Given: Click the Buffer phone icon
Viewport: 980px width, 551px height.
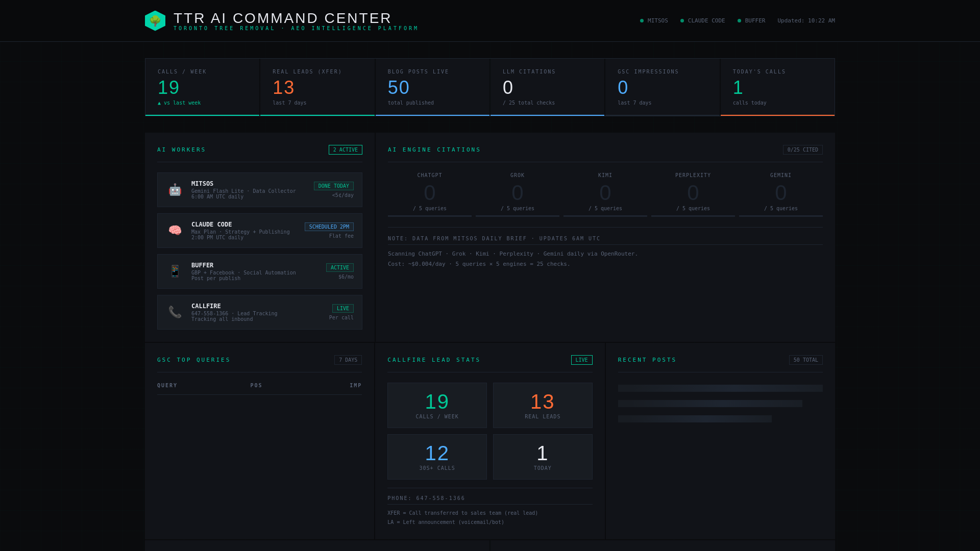Looking at the screenshot, I should pos(175,271).
